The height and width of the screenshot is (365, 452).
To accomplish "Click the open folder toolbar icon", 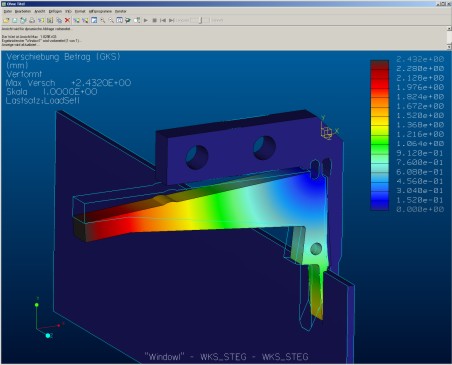I will (x=6, y=20).
